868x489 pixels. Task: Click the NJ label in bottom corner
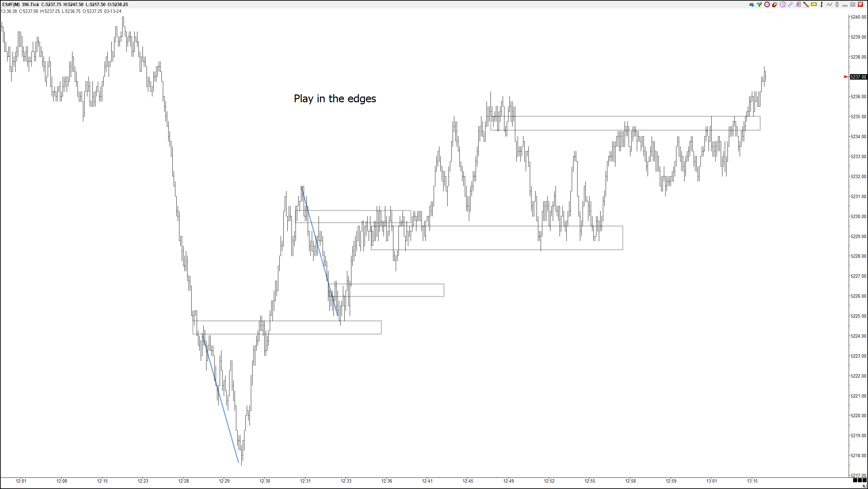[x=864, y=486]
